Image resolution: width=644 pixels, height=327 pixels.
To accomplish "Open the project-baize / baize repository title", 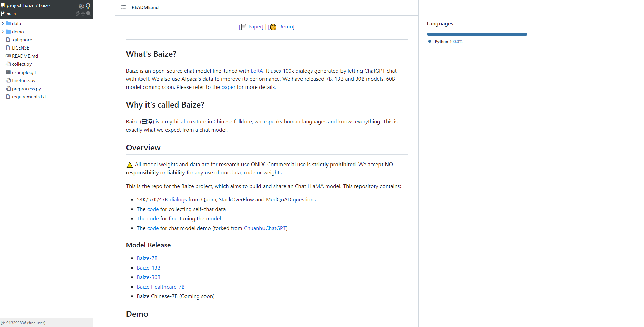I will (x=28, y=6).
